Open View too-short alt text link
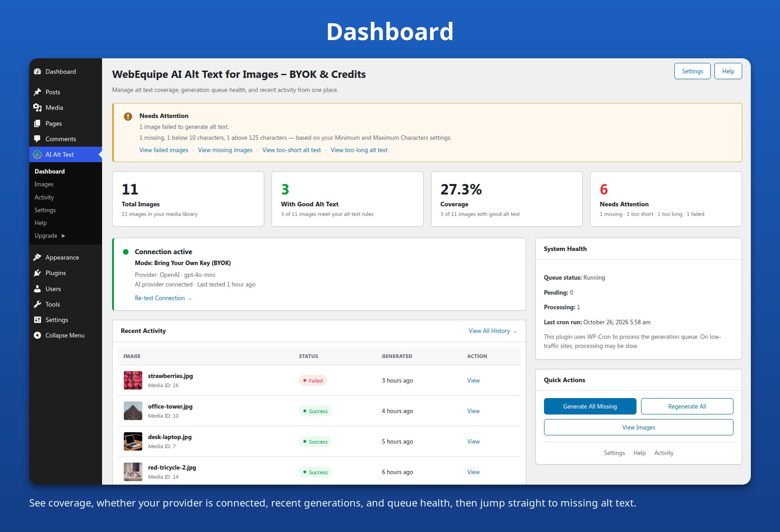 pyautogui.click(x=292, y=150)
